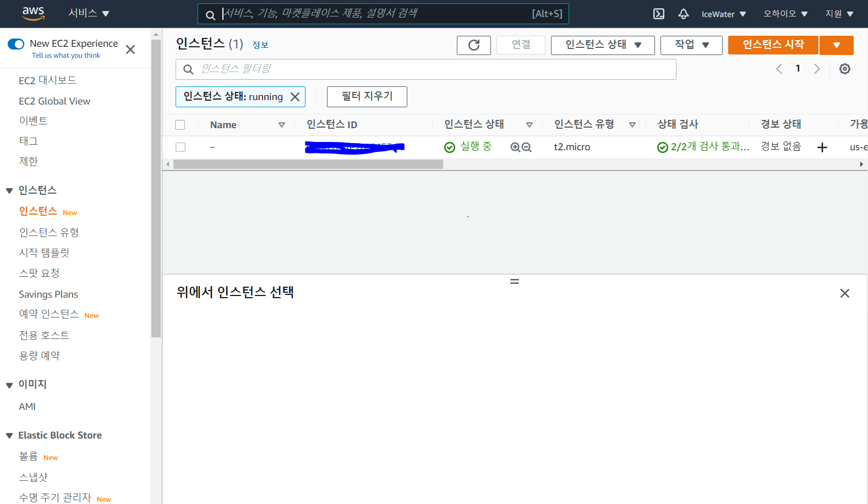The width and height of the screenshot is (868, 504).
Task: Open 스냅샷 in sidebar
Action: click(33, 477)
